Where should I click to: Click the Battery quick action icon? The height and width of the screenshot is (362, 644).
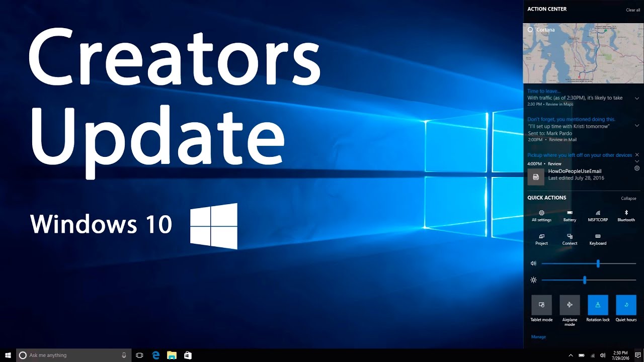[569, 215]
